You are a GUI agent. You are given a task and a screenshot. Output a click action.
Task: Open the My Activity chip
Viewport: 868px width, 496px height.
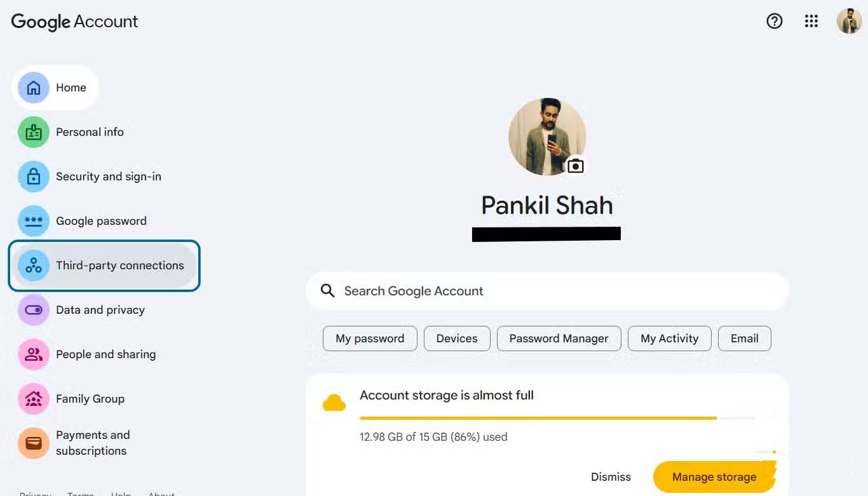pyautogui.click(x=669, y=338)
